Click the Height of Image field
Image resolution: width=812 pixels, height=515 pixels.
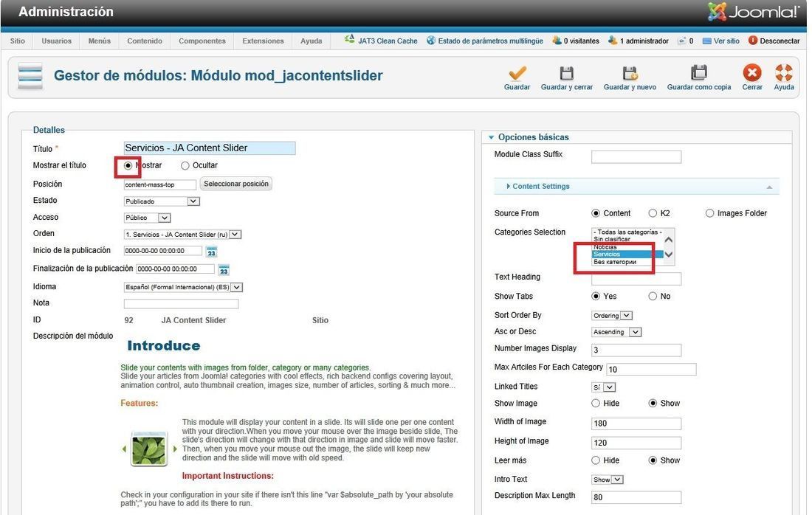(636, 443)
